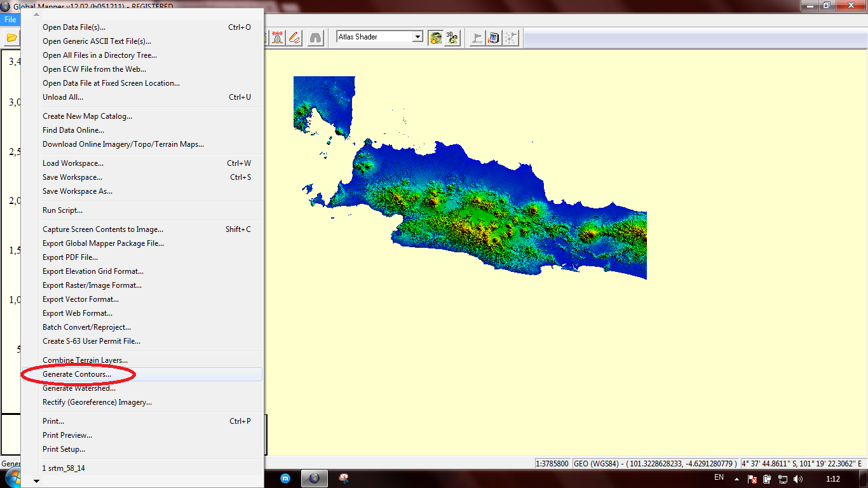Select the Digitizer pencil tool
Screen dimensions: 868x488
(x=294, y=37)
